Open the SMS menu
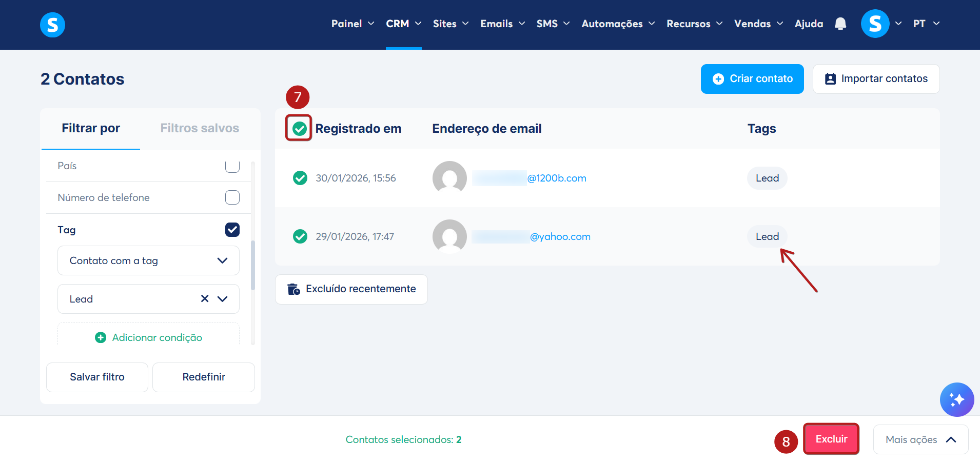This screenshot has width=980, height=463. (553, 24)
